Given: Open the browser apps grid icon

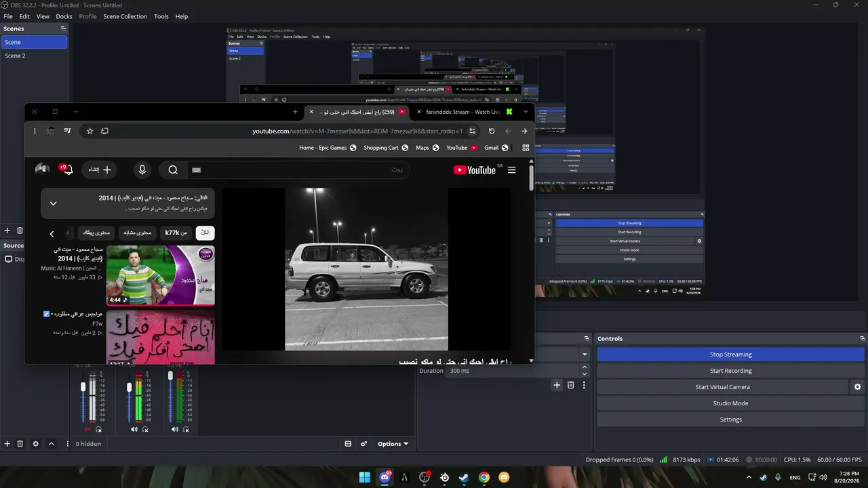Looking at the screenshot, I should (x=526, y=148).
